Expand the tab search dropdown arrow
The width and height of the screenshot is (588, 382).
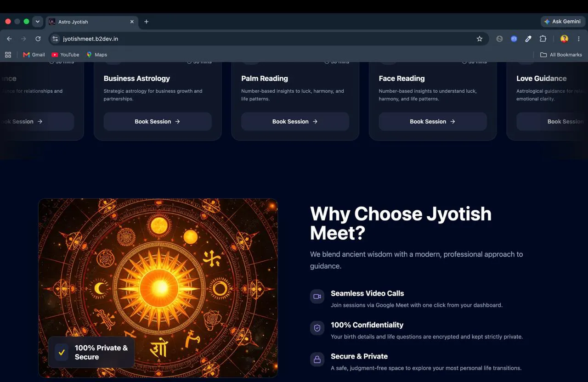pyautogui.click(x=38, y=22)
